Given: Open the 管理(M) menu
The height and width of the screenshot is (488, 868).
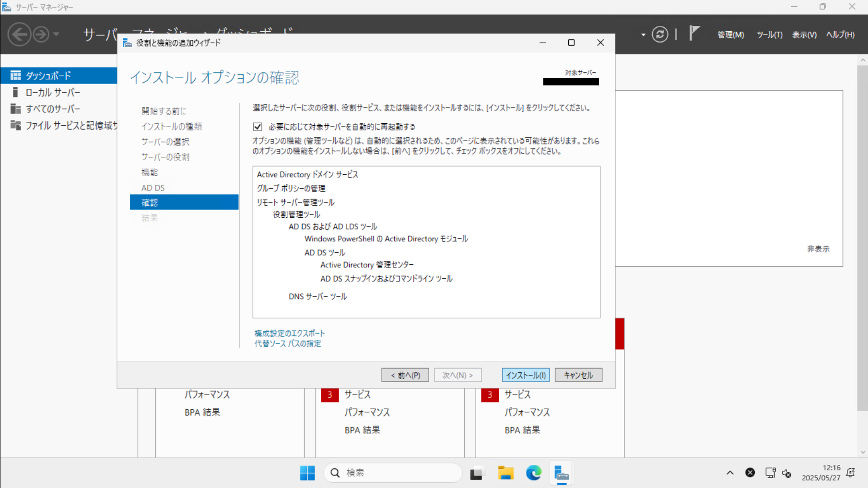Looking at the screenshot, I should click(x=730, y=35).
